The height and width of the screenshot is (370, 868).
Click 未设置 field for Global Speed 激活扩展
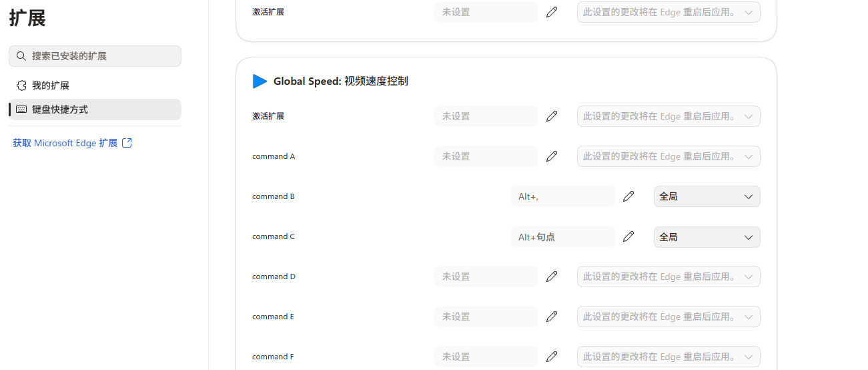point(486,116)
